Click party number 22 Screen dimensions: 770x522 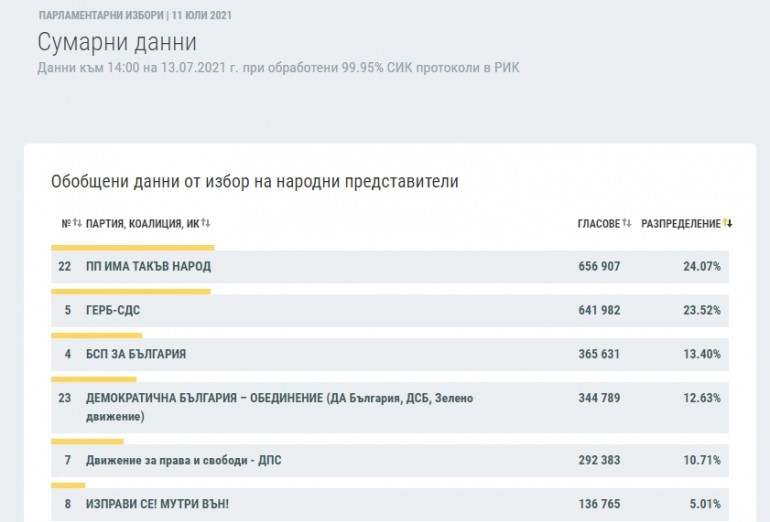tap(64, 267)
